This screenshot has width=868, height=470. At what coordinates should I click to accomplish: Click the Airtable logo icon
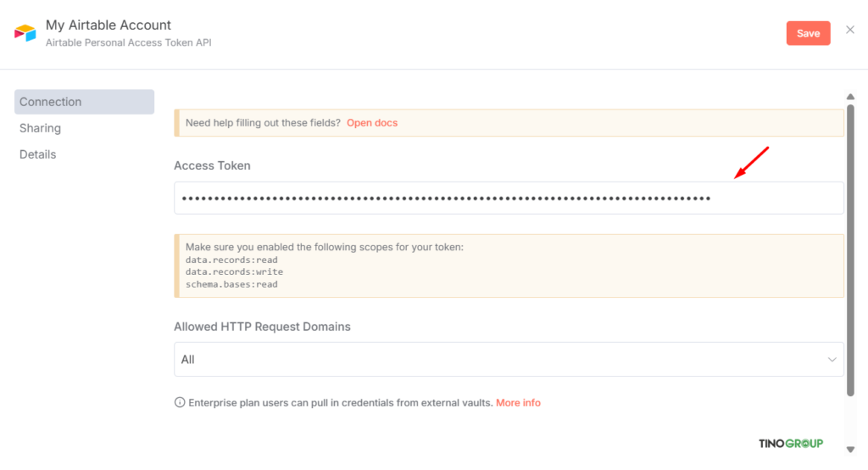coord(25,33)
